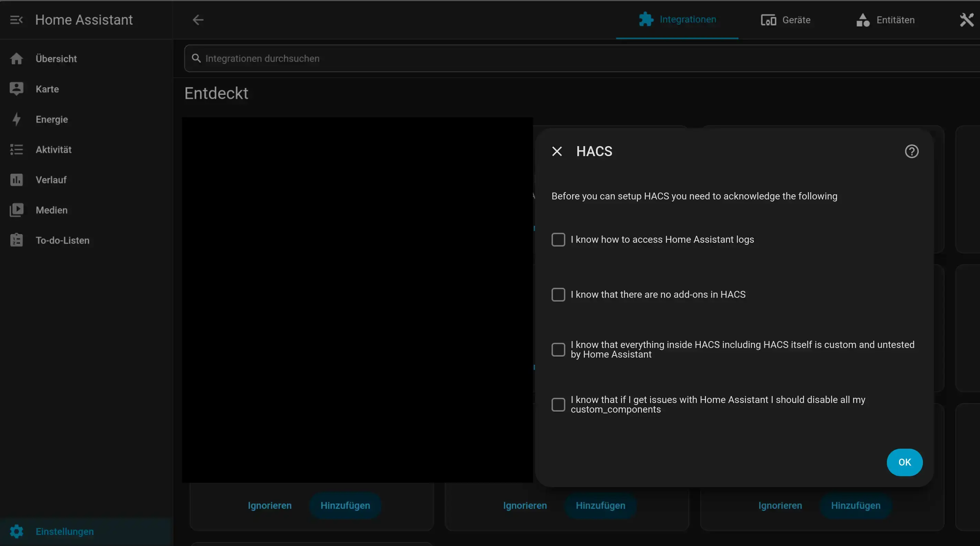This screenshot has height=546, width=980.
Task: Click Hinzufügen on the first discovered card
Action: pyautogui.click(x=345, y=506)
